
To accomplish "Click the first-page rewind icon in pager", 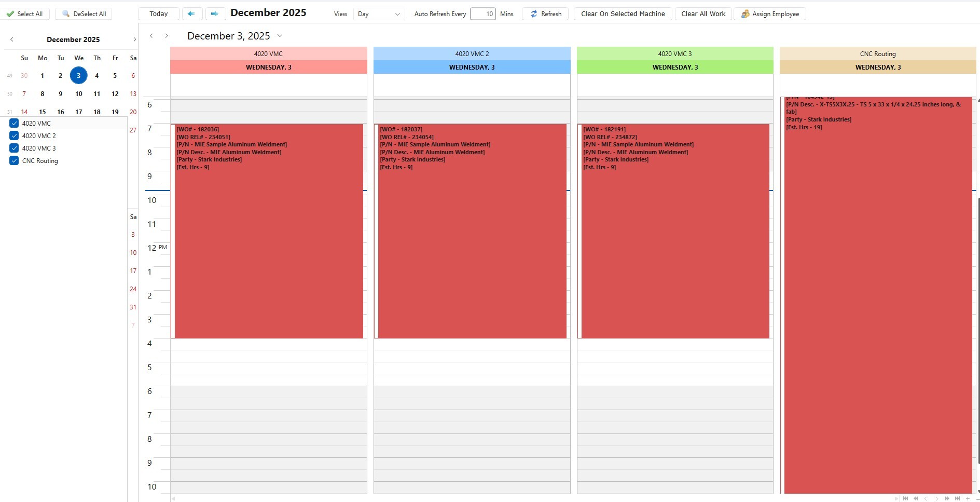I will 906,498.
